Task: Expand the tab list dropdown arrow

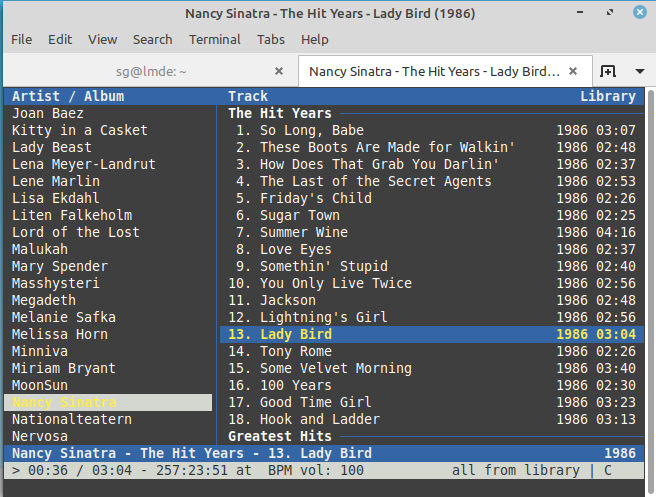Action: tap(638, 72)
